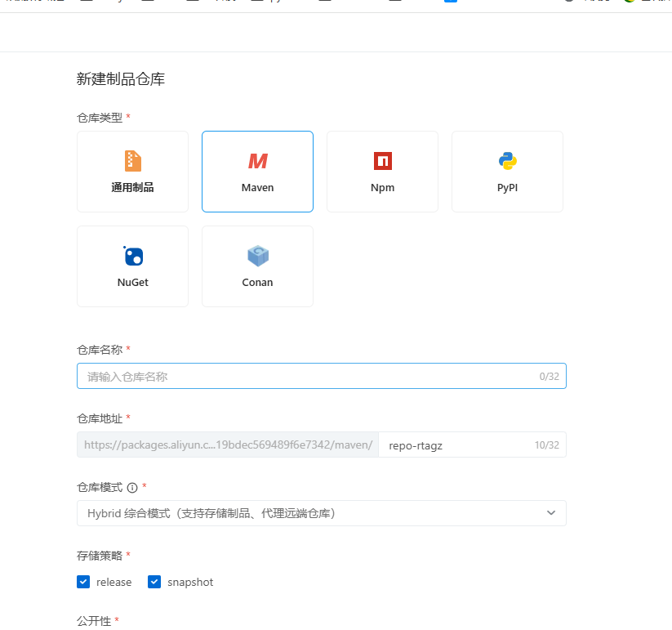Select the PyPI repository type
Viewport: 672px width, 630px height.
(507, 172)
